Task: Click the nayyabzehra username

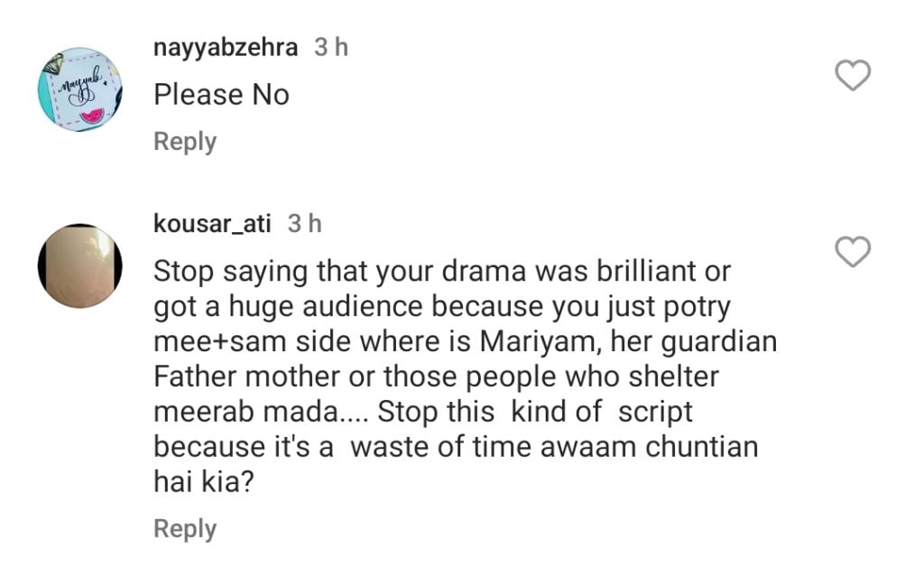Action: click(x=226, y=48)
